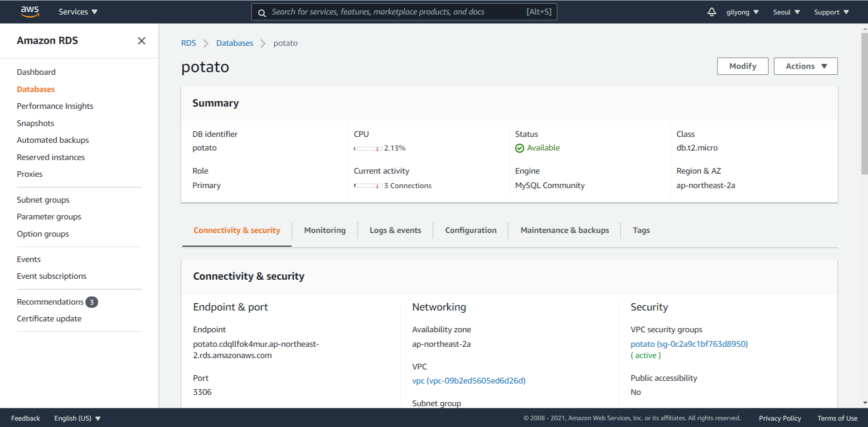Open Automated backups sidebar item
The height and width of the screenshot is (427, 868).
(x=53, y=140)
